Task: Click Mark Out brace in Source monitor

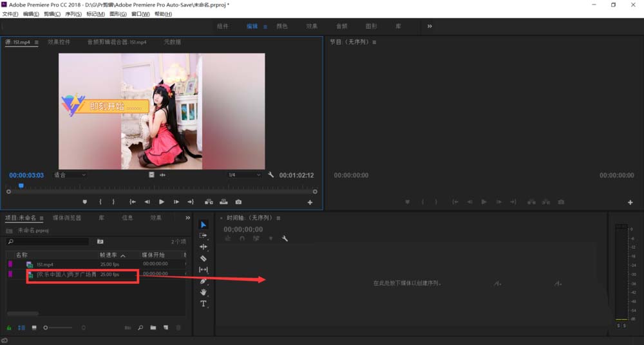Action: click(x=113, y=202)
